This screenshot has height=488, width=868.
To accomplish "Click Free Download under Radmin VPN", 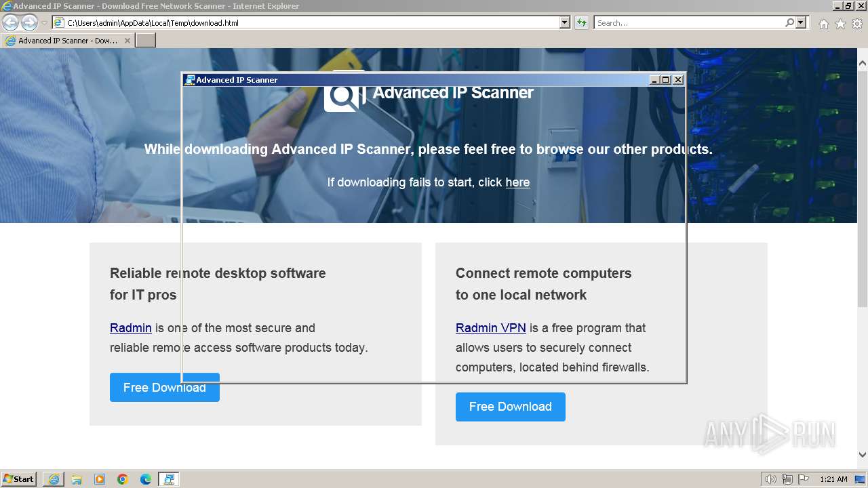I will [511, 407].
